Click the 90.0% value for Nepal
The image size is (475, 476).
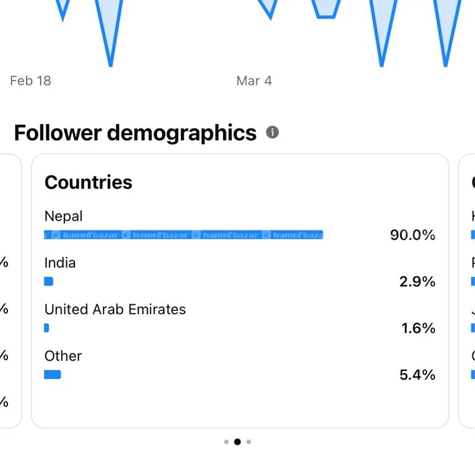pos(412,235)
